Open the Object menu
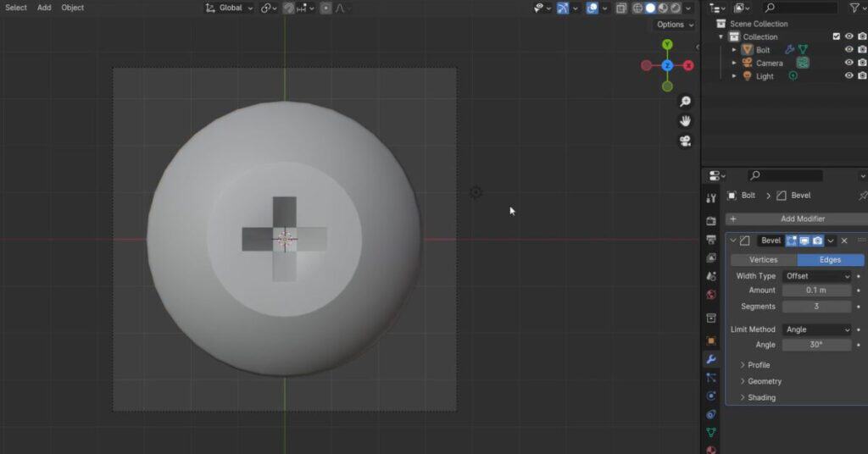The width and height of the screenshot is (868, 454). [x=72, y=8]
